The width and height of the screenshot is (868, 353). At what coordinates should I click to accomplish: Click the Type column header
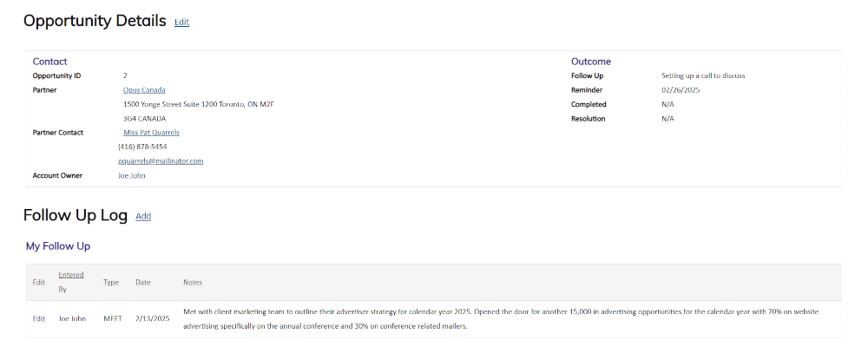tap(111, 282)
